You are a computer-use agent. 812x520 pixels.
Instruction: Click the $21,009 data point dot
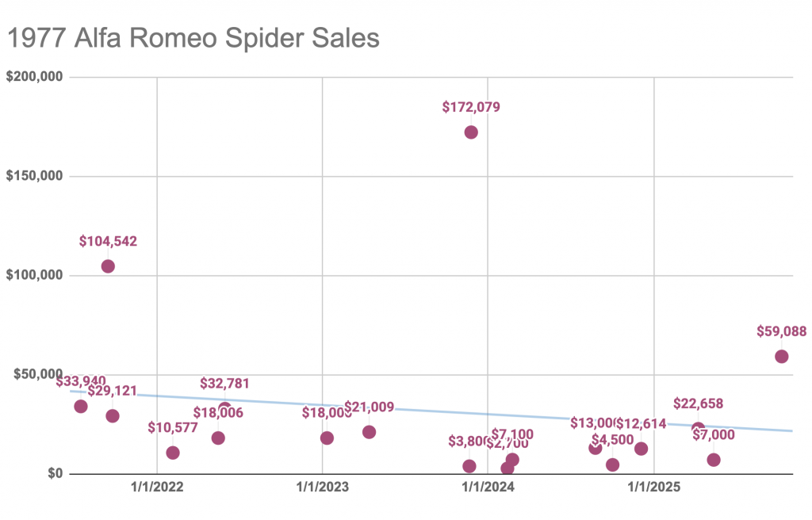pyautogui.click(x=369, y=432)
